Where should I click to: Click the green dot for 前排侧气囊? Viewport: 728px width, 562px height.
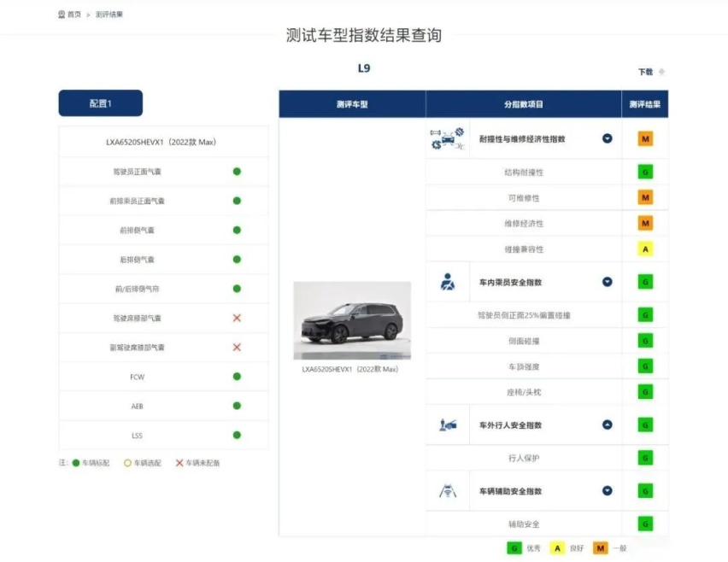[x=237, y=230]
